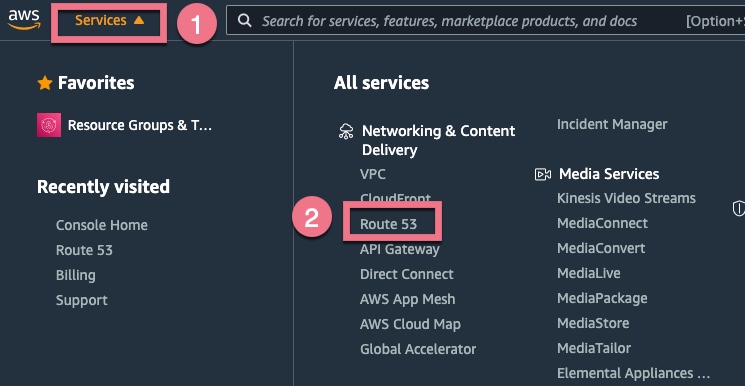Image resolution: width=745 pixels, height=386 pixels.
Task: Select VPC in Networking list
Action: [373, 174]
